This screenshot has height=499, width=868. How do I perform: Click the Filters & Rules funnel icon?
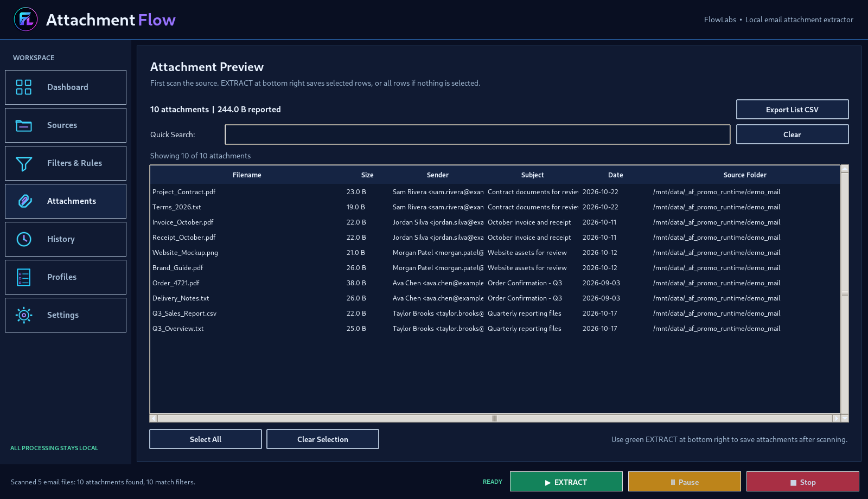(x=24, y=163)
